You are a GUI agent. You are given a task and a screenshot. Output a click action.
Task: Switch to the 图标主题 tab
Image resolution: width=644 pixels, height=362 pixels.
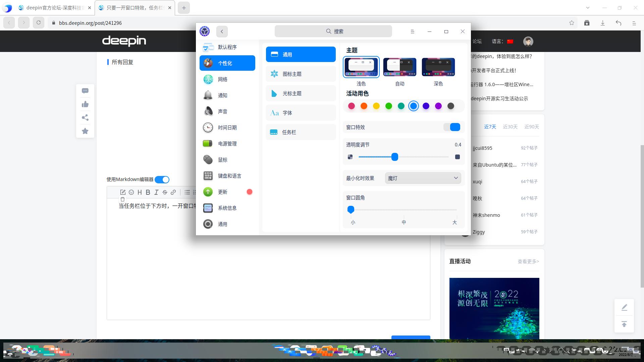pyautogui.click(x=292, y=74)
